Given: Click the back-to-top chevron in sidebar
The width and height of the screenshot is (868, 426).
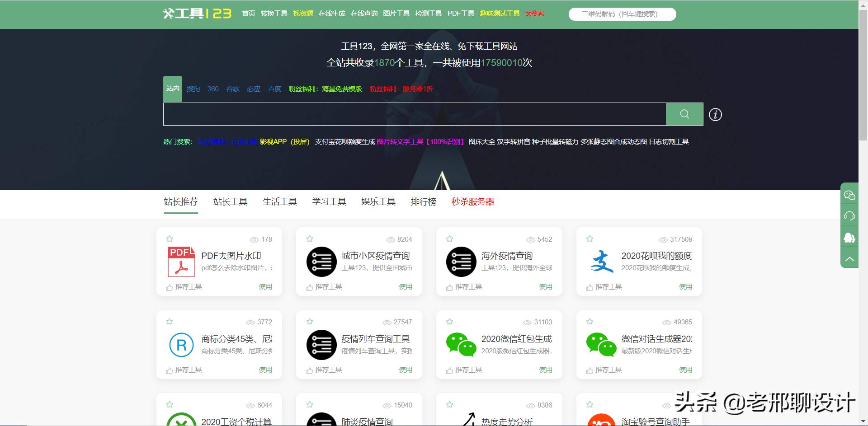Looking at the screenshot, I should [850, 258].
